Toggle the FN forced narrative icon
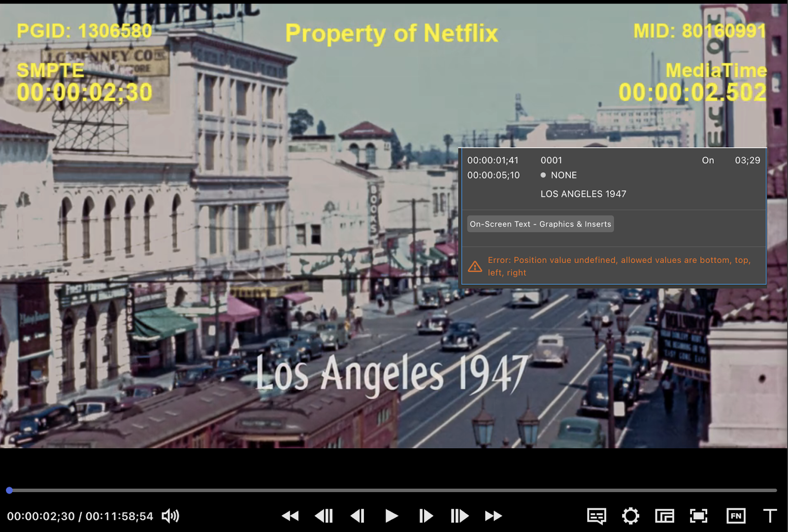 point(736,516)
